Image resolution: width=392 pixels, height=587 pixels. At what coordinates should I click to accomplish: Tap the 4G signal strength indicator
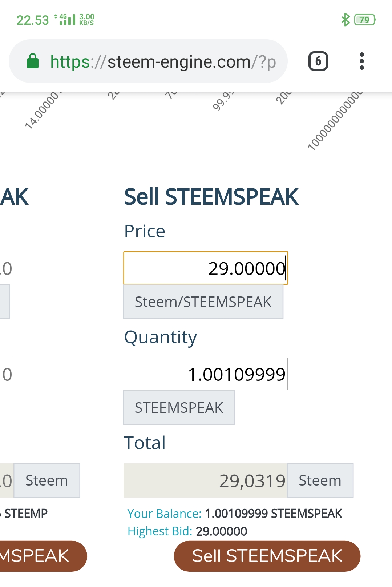coord(65,20)
